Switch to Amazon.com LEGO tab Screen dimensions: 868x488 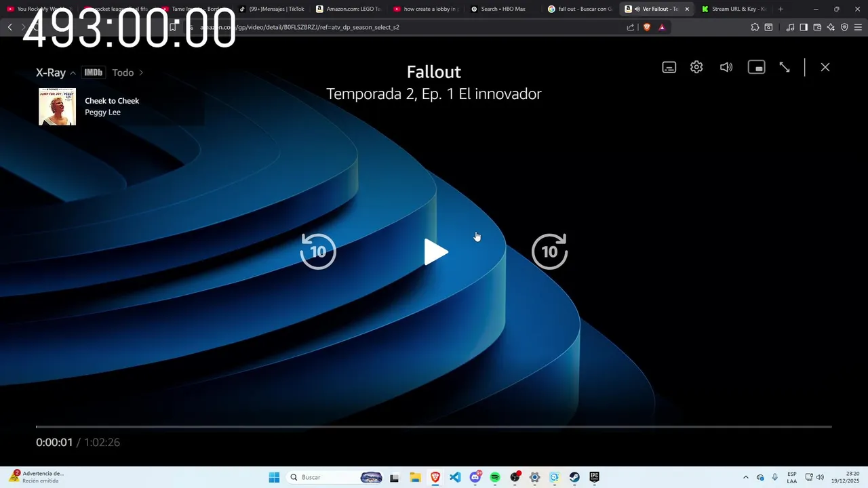[349, 9]
